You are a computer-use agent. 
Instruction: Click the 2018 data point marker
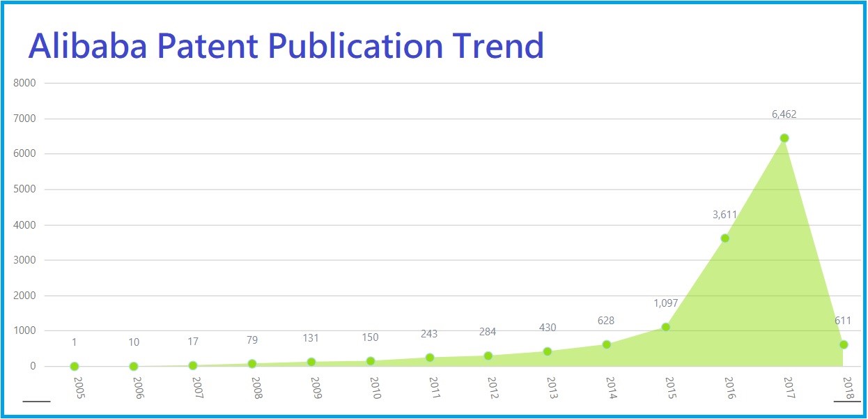[x=844, y=344]
